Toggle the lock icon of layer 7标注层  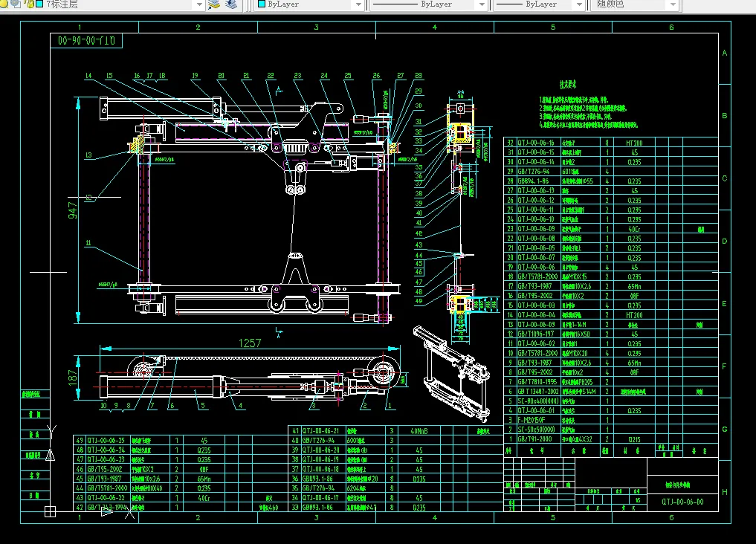(29, 4)
